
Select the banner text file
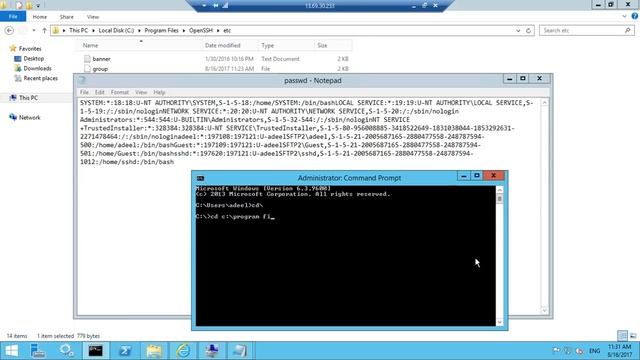(x=101, y=59)
